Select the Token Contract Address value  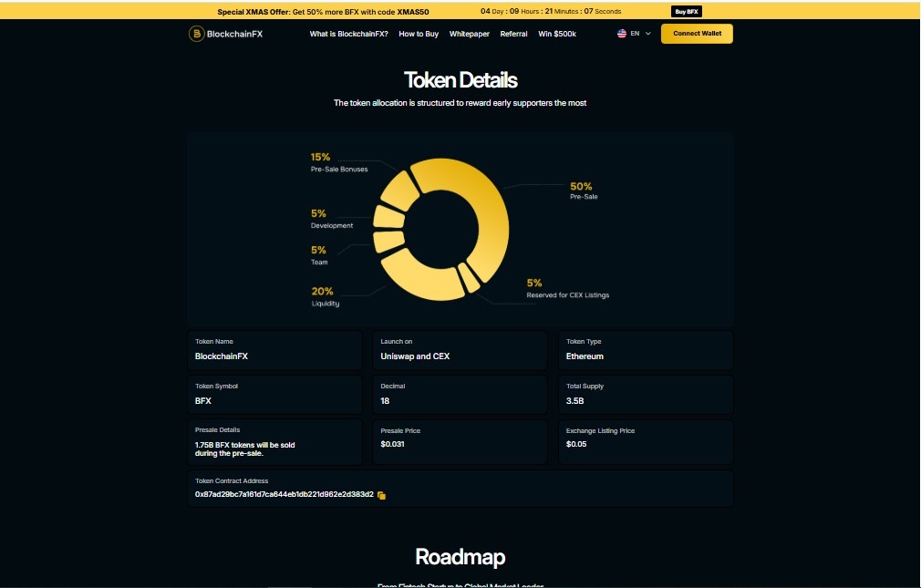tap(283, 495)
